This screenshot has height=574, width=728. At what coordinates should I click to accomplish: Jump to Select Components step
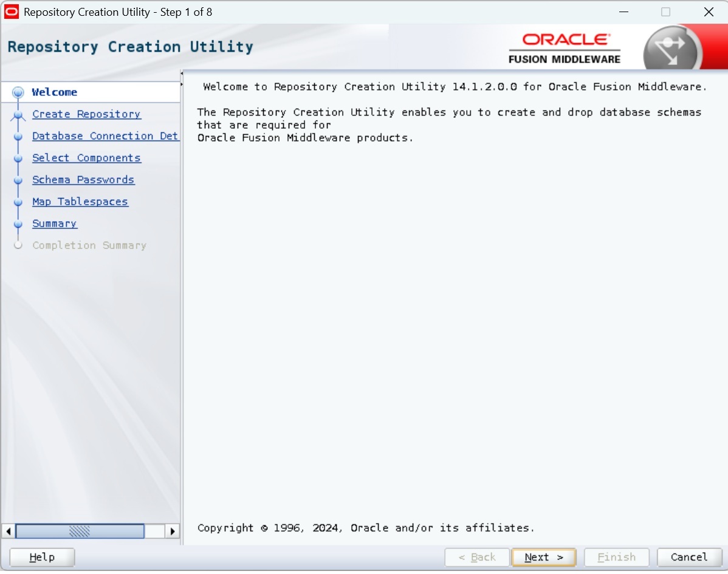coord(86,158)
